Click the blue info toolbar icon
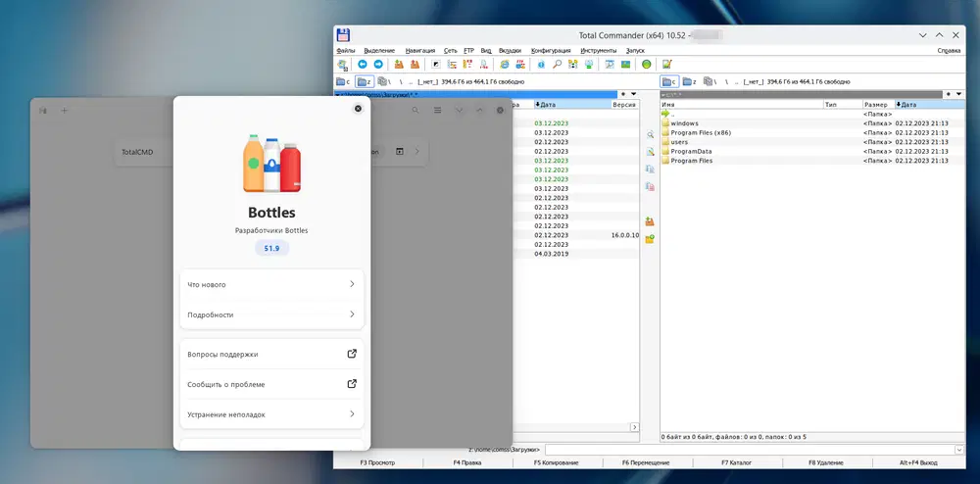This screenshot has height=484, width=980. [541, 65]
